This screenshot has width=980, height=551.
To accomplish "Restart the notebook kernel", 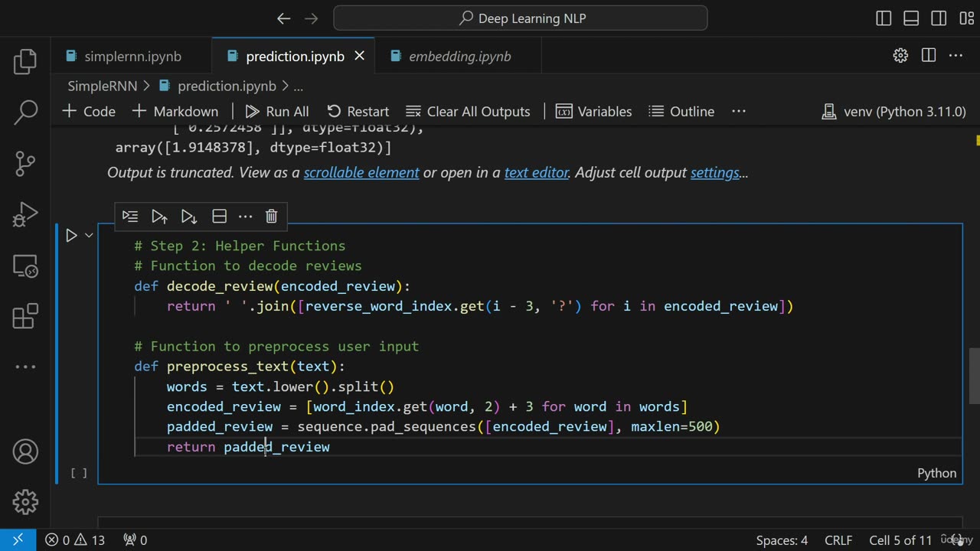I will [x=358, y=111].
